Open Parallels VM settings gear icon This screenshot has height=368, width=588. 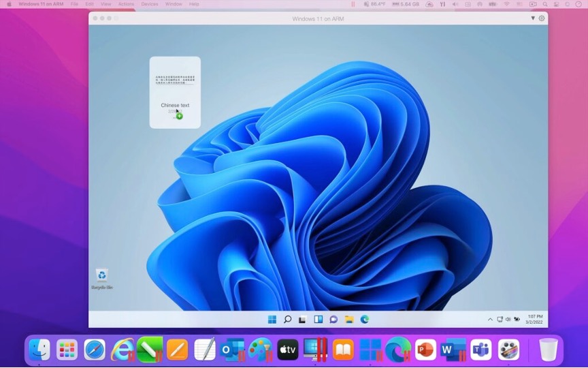[x=542, y=18]
